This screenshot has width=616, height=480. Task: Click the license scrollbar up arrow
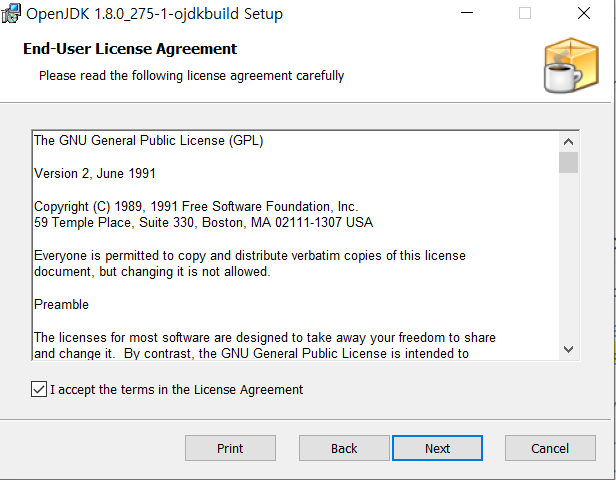pos(568,142)
